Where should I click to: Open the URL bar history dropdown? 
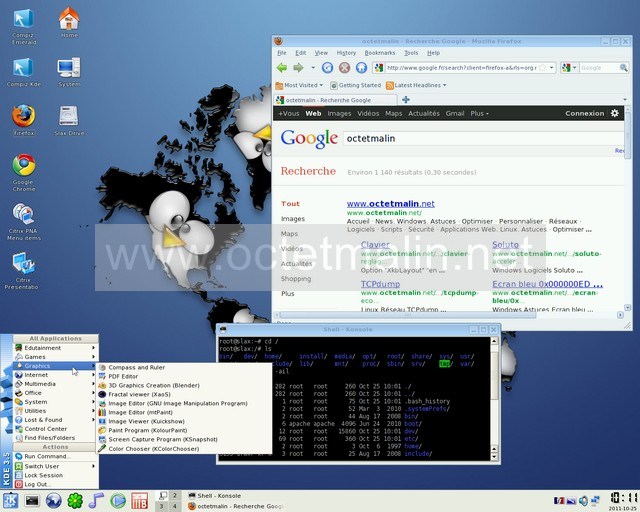552,68
